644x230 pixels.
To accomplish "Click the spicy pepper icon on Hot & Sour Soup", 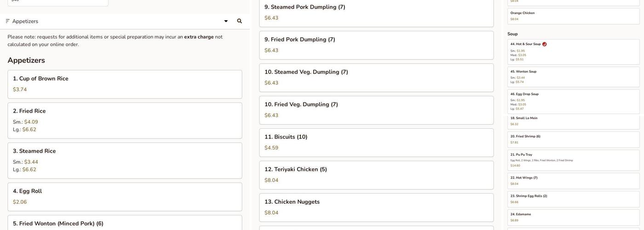I will (x=544, y=44).
